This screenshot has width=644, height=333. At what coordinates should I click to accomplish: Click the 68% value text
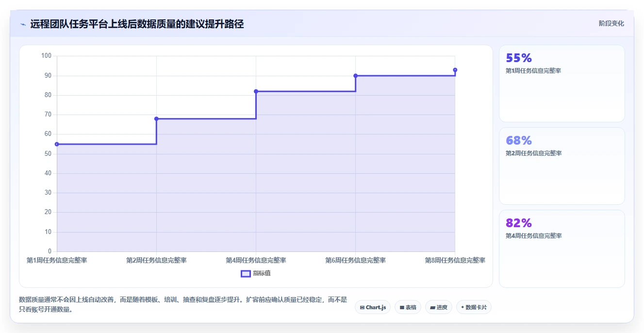[x=519, y=141]
